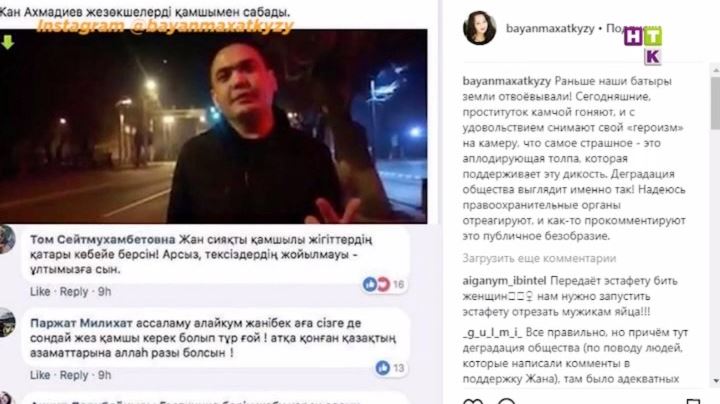Click the Паржат Милихат name link
The image size is (720, 404).
click(81, 323)
